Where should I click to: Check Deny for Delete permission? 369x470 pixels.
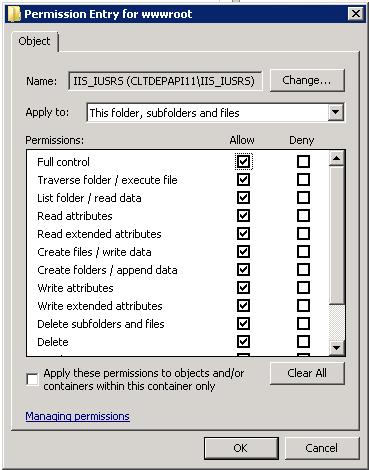tap(303, 342)
